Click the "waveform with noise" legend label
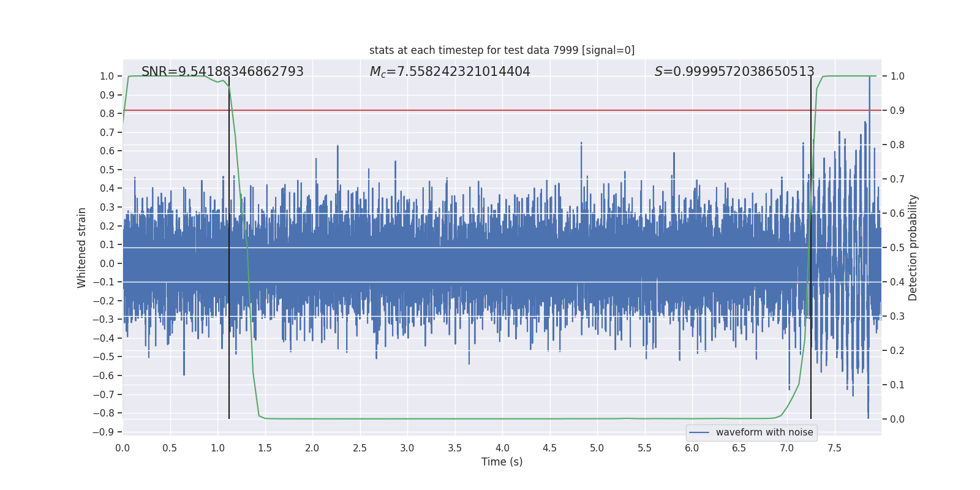 (x=764, y=432)
